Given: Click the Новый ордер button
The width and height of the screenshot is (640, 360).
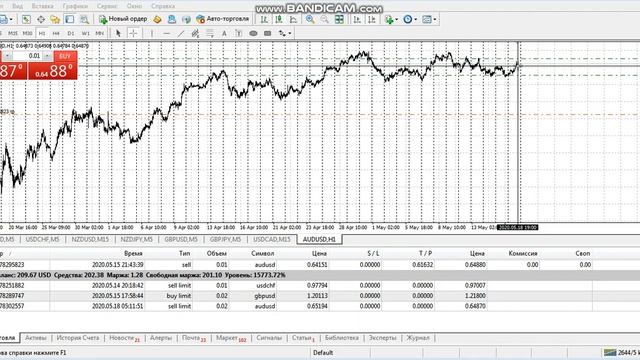Looking at the screenshot, I should pyautogui.click(x=123, y=19).
